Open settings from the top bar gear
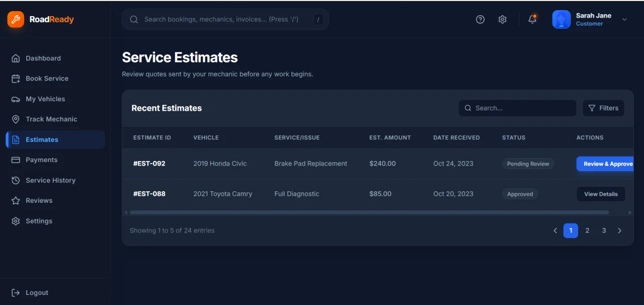 click(502, 19)
